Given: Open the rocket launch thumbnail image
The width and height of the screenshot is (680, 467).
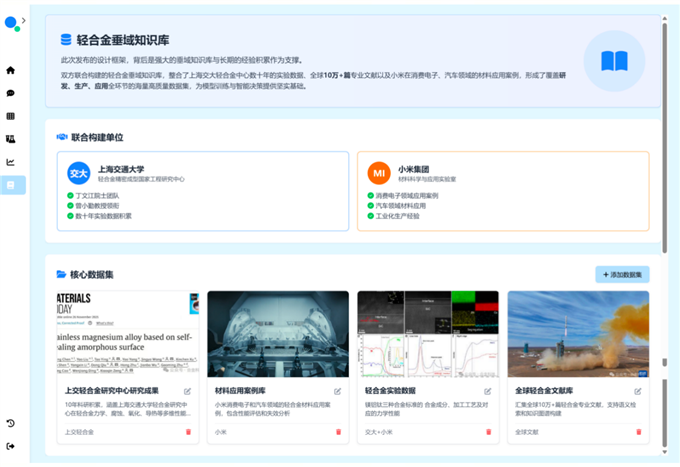Looking at the screenshot, I should [x=578, y=334].
